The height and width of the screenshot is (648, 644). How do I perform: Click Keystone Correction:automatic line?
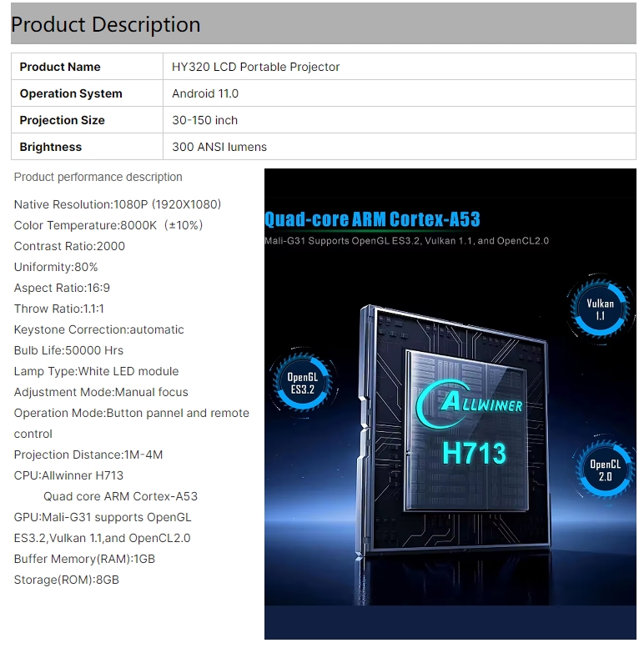coord(98,329)
